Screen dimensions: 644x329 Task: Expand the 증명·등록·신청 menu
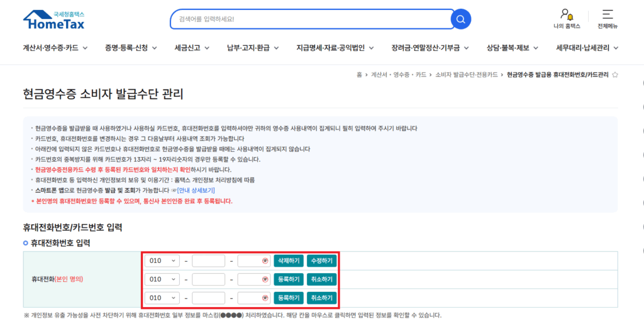131,48
